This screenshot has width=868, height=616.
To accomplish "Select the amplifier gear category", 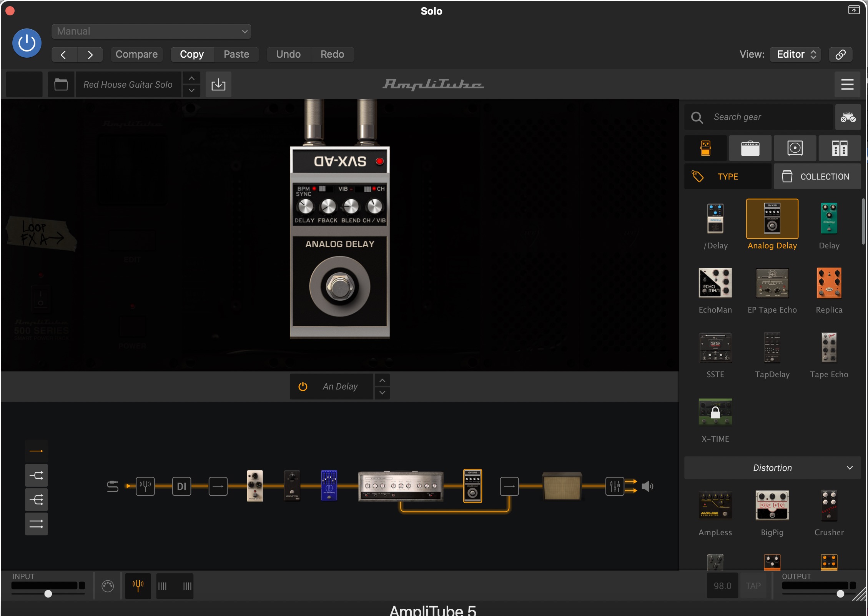I will coord(750,148).
